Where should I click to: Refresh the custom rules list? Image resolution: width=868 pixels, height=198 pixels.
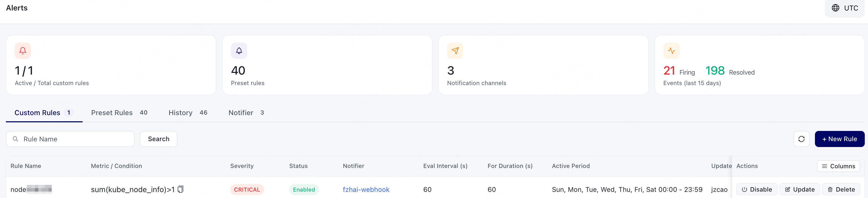coord(801,139)
